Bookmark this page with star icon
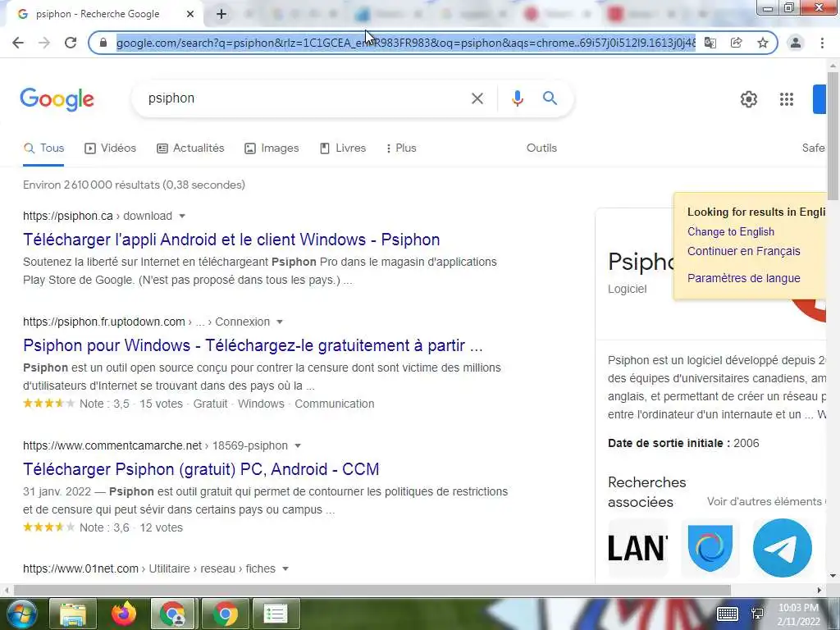Image resolution: width=840 pixels, height=630 pixels. click(763, 43)
